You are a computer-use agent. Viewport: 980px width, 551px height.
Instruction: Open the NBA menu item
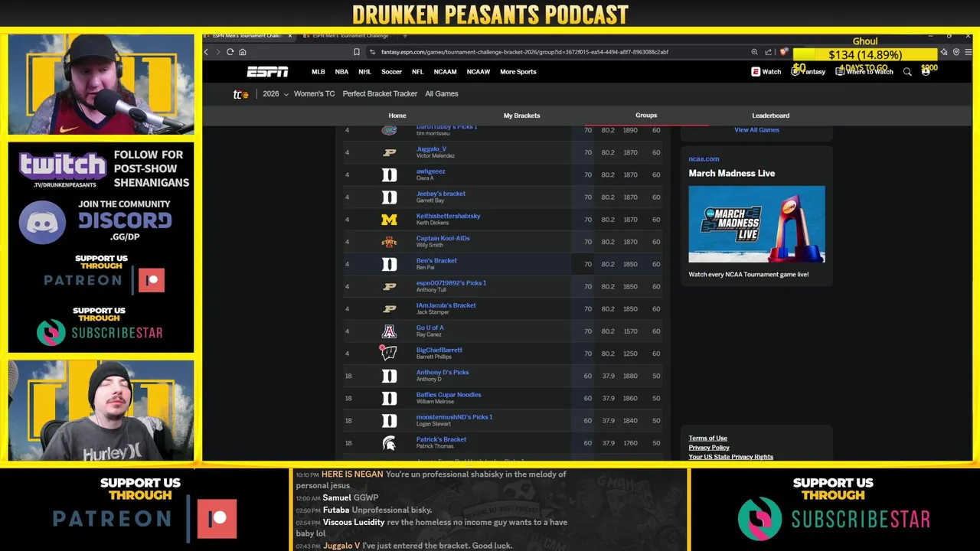pos(341,72)
